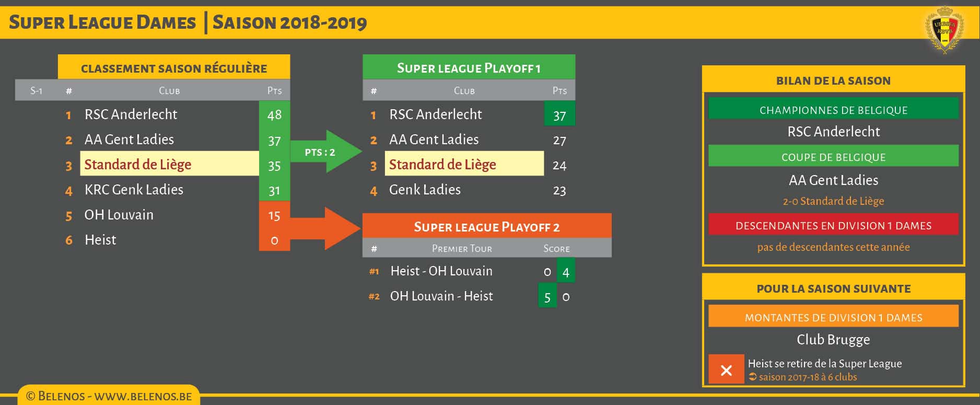Select RSC Anderlecht in the Playoff 1 table
The image size is (980, 405).
(x=435, y=114)
